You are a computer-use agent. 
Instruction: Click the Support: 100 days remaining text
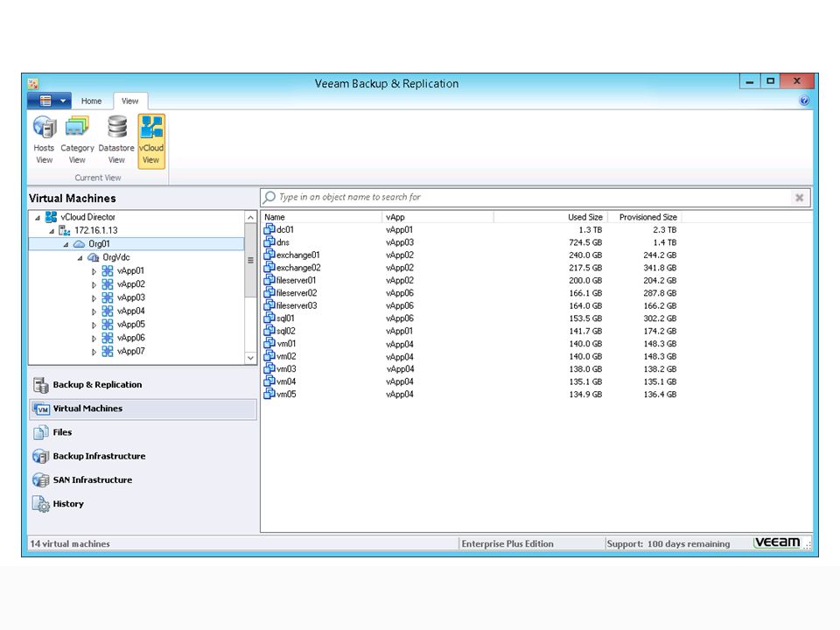click(x=668, y=543)
